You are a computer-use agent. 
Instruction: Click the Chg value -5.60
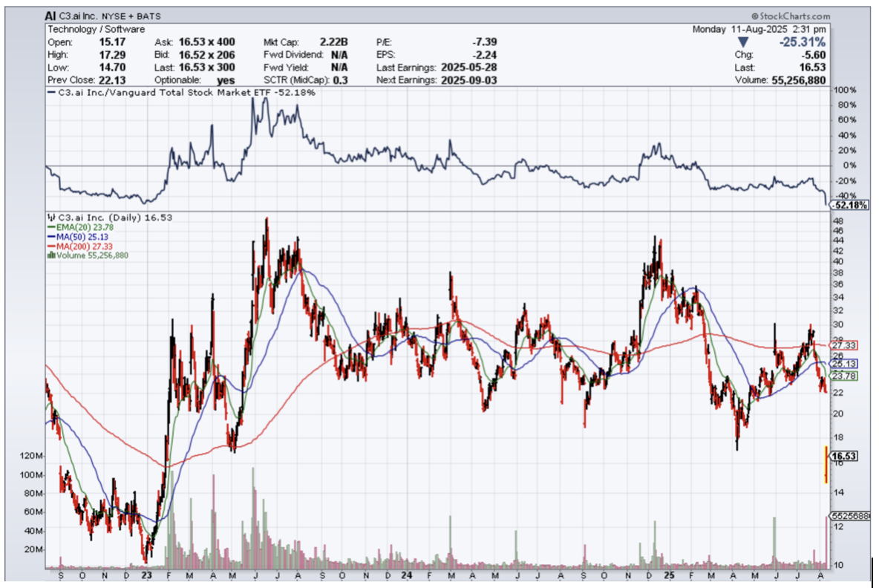tap(814, 55)
